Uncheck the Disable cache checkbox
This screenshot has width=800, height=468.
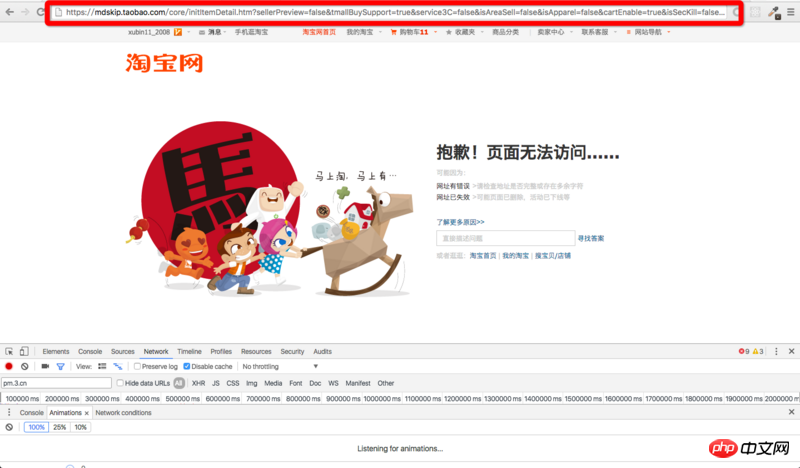click(187, 366)
